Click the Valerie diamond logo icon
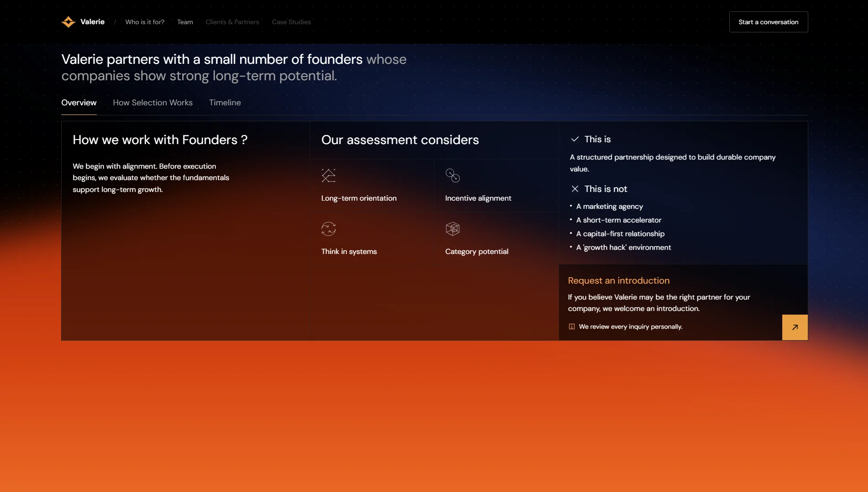This screenshot has height=492, width=868. coord(68,22)
